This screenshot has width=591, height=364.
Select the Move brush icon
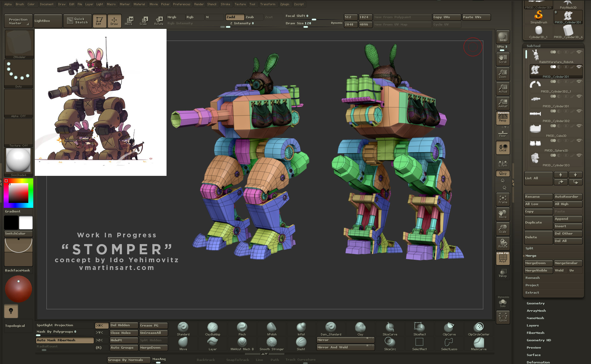[183, 343]
